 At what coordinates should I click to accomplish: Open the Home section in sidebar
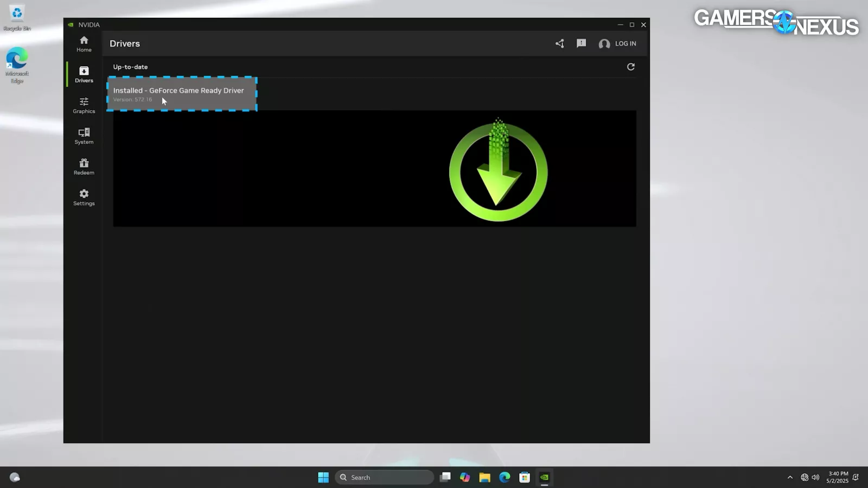click(x=84, y=44)
